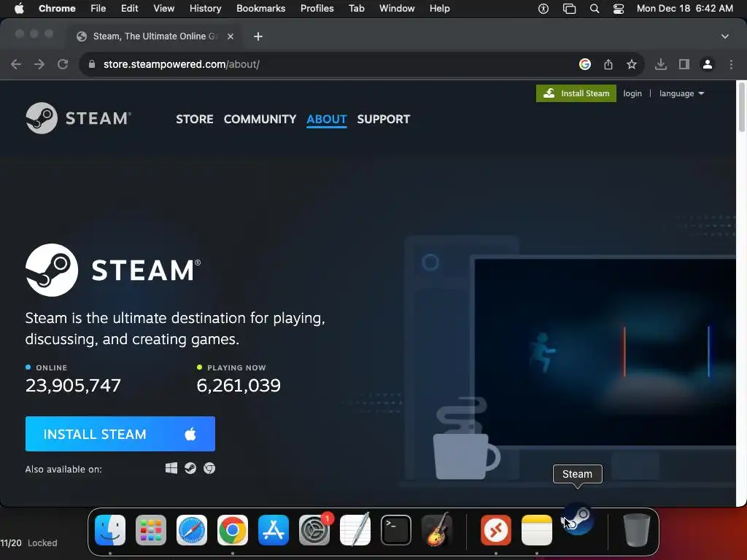The image size is (747, 560).
Task: Open the Tab menu
Action: 356,9
